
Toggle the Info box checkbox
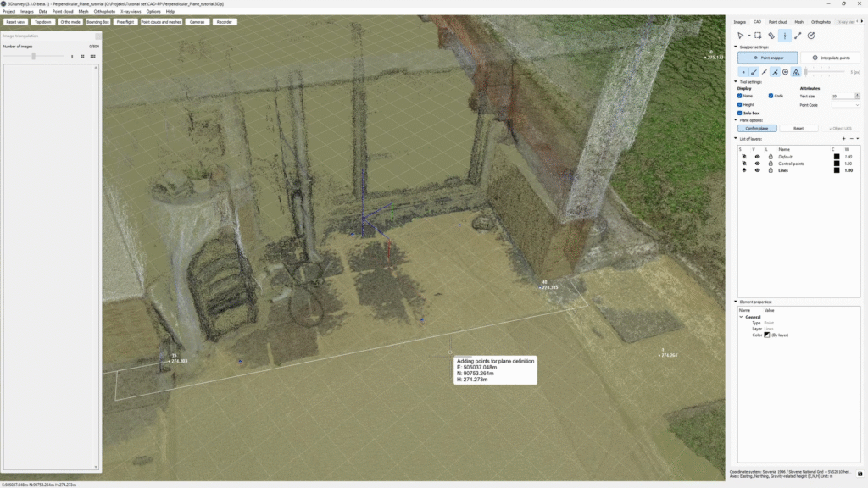point(739,113)
